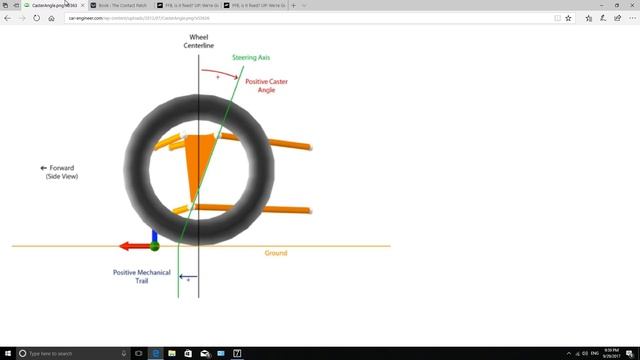Open the last pinned taskbar app

237,353
